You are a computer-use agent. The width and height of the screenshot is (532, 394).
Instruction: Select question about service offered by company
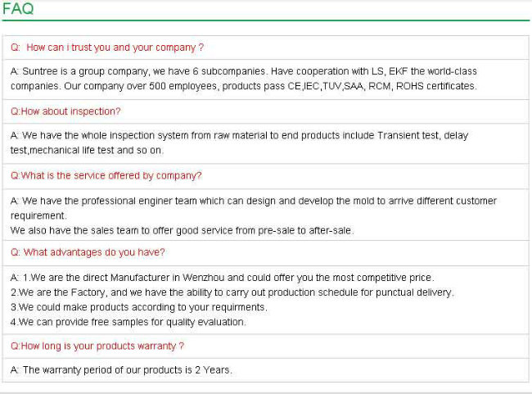pyautogui.click(x=106, y=175)
